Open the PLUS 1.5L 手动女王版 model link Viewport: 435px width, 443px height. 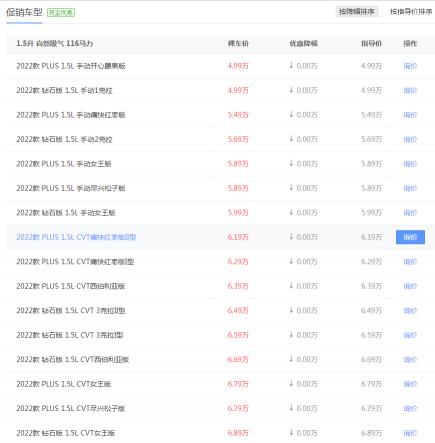[64, 164]
